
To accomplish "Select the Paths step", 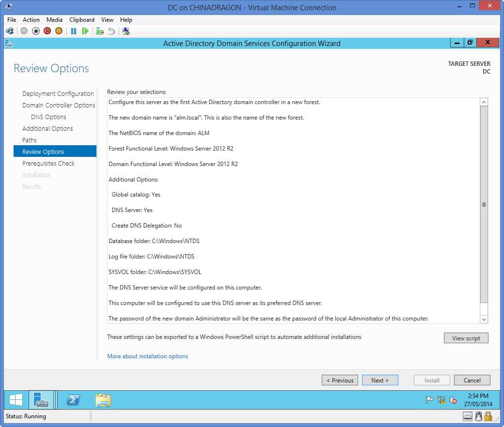I will [x=29, y=140].
